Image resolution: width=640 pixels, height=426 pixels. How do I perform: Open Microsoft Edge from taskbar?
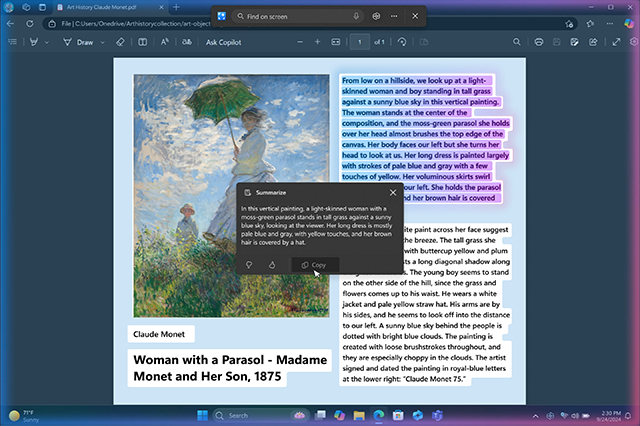[x=379, y=415]
